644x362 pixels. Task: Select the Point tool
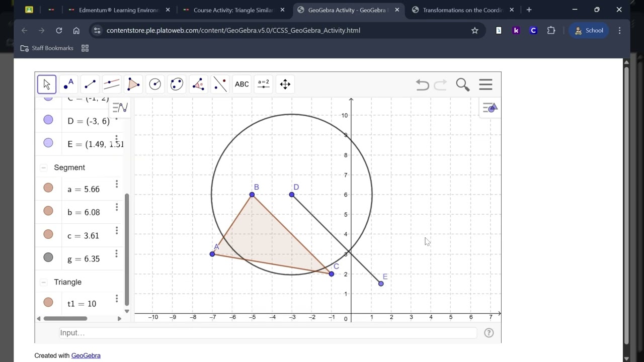pos(68,84)
